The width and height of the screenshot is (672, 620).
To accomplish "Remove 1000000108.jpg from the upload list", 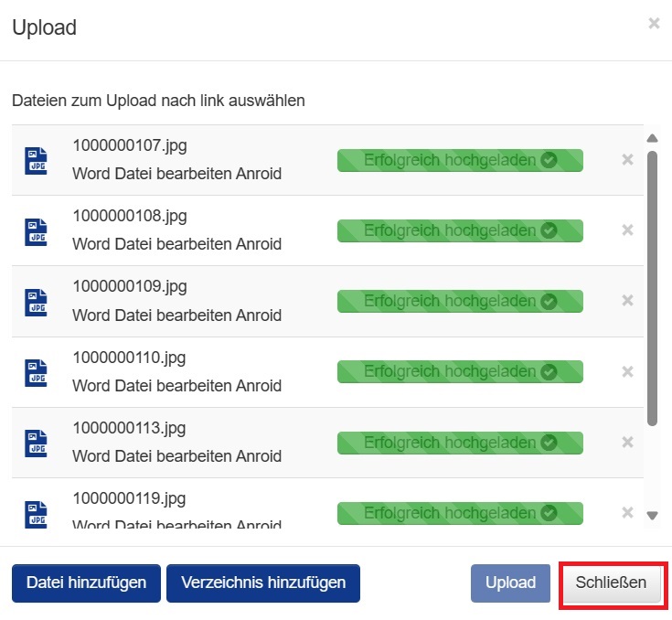I will [x=627, y=230].
